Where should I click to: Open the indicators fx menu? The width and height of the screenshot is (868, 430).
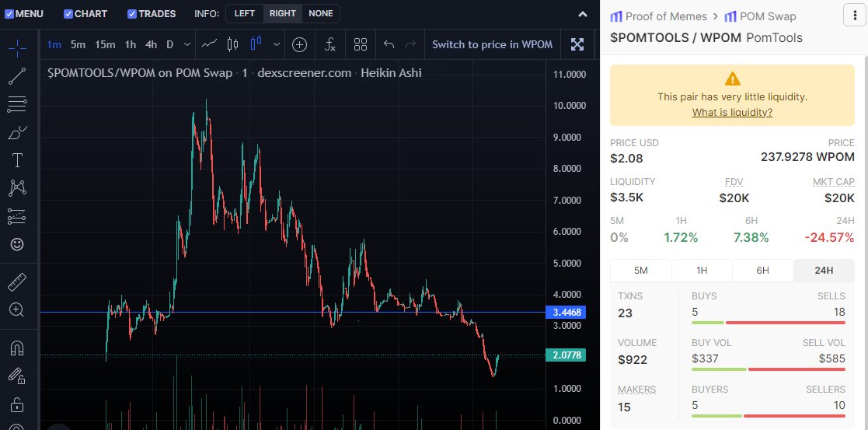pyautogui.click(x=330, y=45)
